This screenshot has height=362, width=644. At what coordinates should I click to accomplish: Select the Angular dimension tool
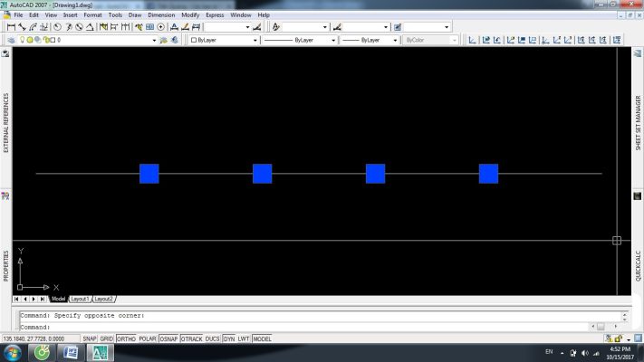pyautogui.click(x=91, y=27)
